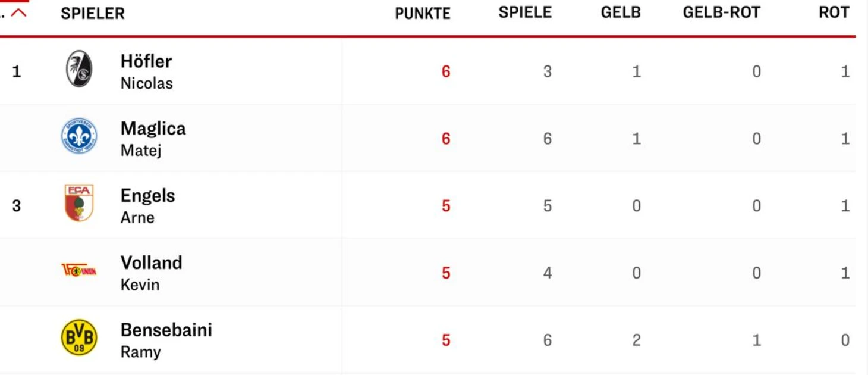Sort table by GELB column
The image size is (868, 375).
[x=621, y=13]
